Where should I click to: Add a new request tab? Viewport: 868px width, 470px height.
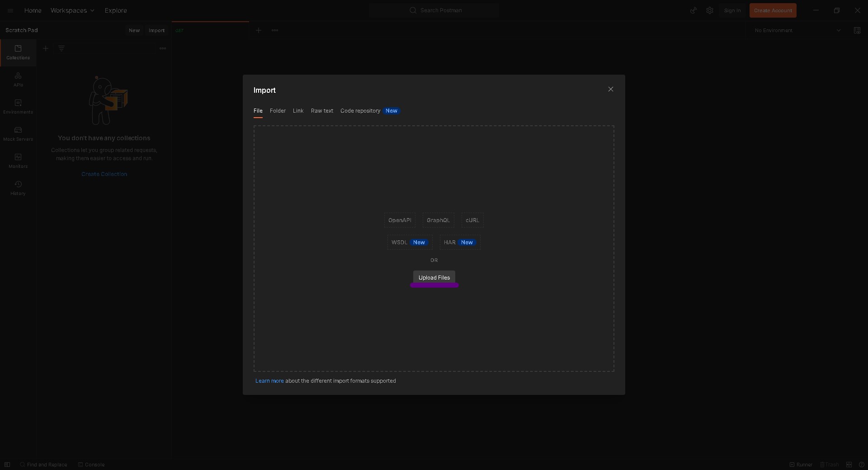click(x=259, y=30)
